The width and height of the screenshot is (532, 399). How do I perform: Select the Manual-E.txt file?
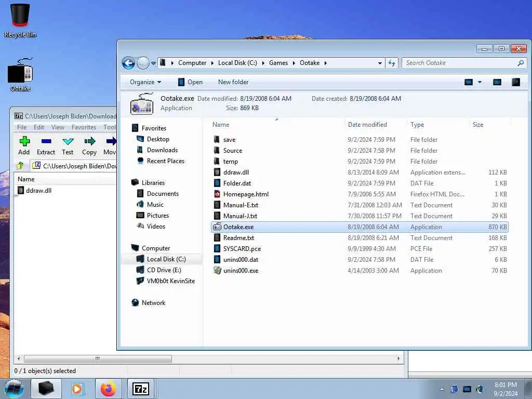(360, 205)
